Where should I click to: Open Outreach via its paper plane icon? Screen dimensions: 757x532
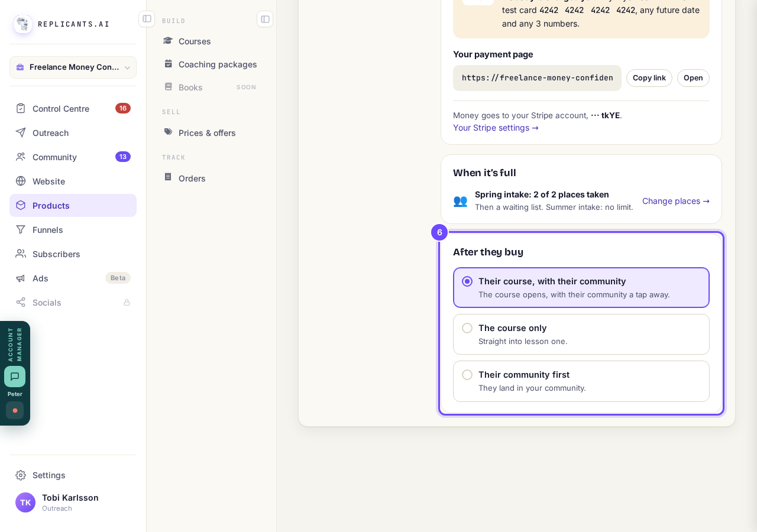(21, 132)
